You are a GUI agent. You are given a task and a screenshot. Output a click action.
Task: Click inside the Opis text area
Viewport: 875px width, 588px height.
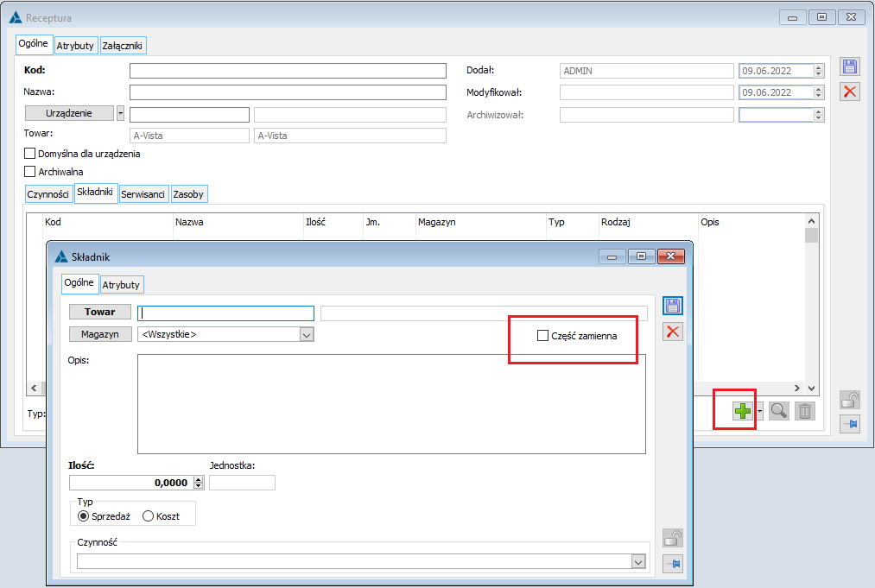pyautogui.click(x=391, y=404)
